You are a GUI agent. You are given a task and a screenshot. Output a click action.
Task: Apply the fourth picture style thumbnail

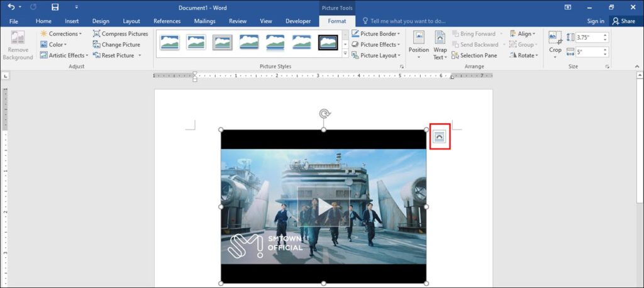point(249,42)
